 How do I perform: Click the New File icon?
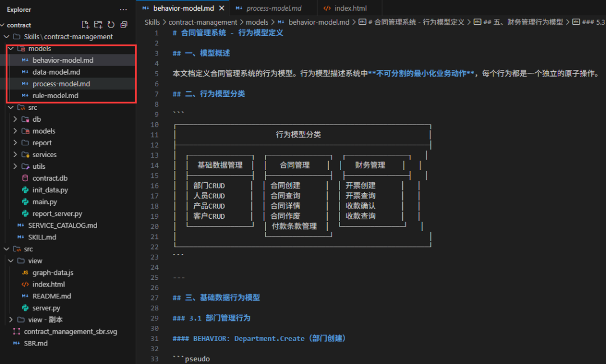(x=85, y=25)
